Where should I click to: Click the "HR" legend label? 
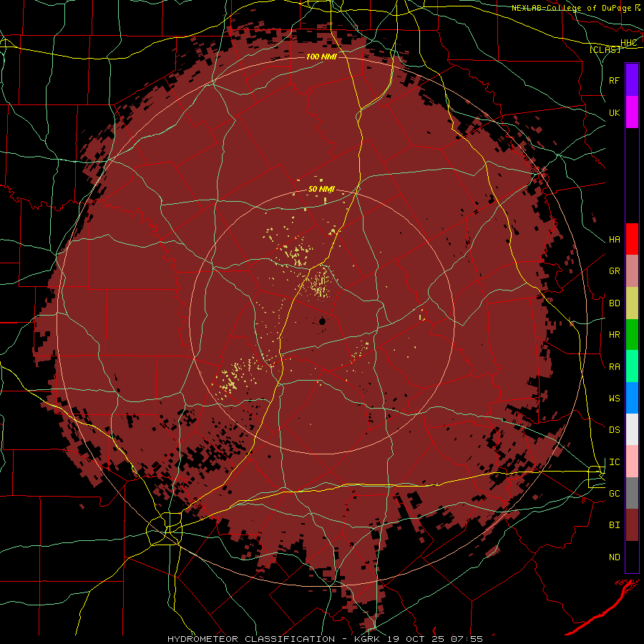click(614, 335)
